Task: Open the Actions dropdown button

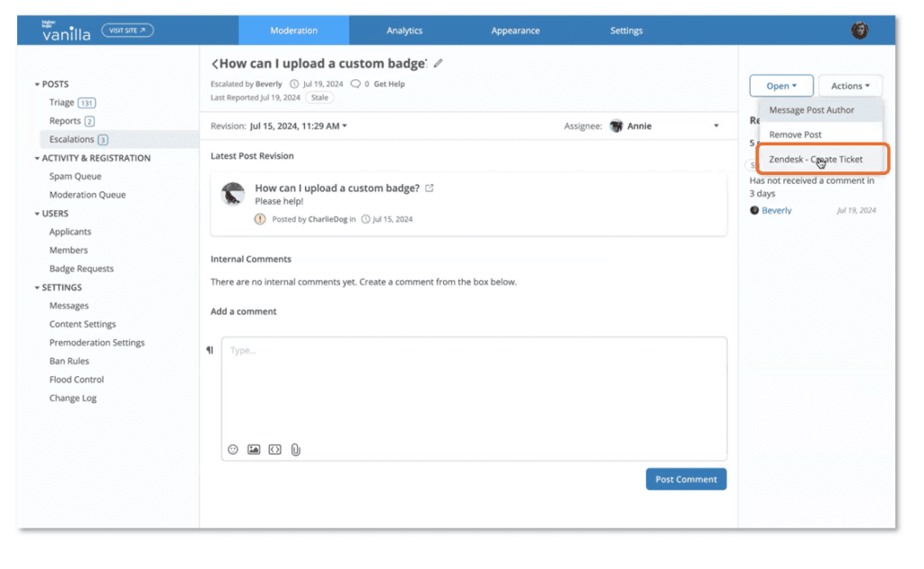Action: click(x=850, y=87)
